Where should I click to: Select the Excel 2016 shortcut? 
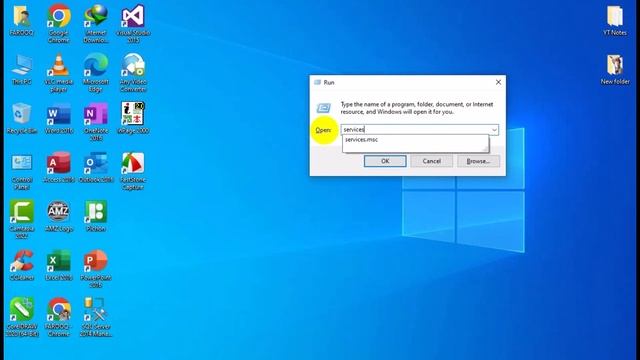point(59,265)
